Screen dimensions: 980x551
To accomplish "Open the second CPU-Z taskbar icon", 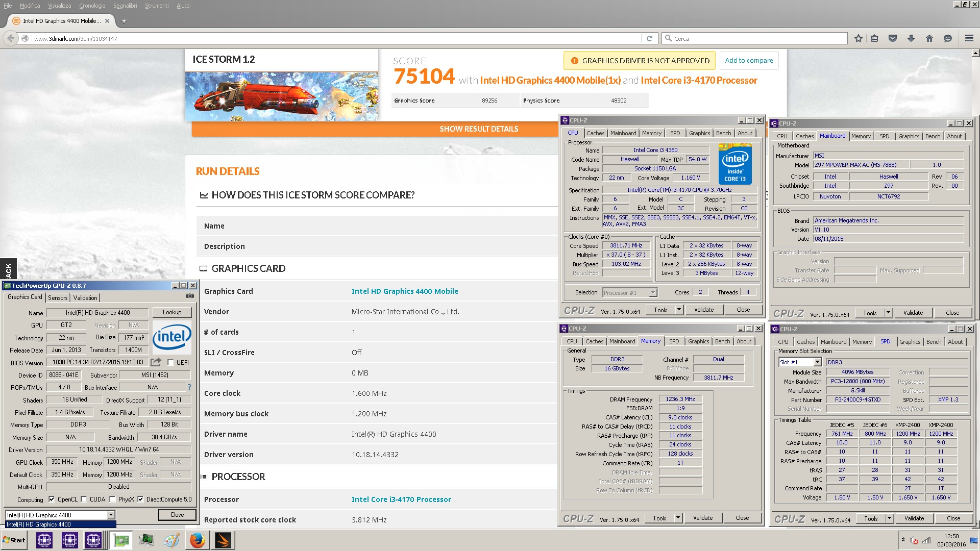I will pyautogui.click(x=69, y=540).
